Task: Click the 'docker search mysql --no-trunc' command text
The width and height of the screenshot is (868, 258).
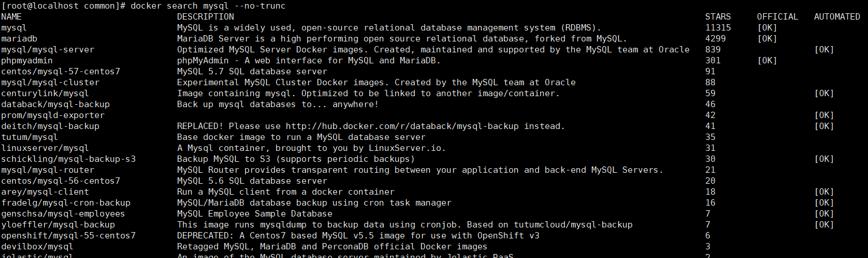Action: (x=208, y=6)
